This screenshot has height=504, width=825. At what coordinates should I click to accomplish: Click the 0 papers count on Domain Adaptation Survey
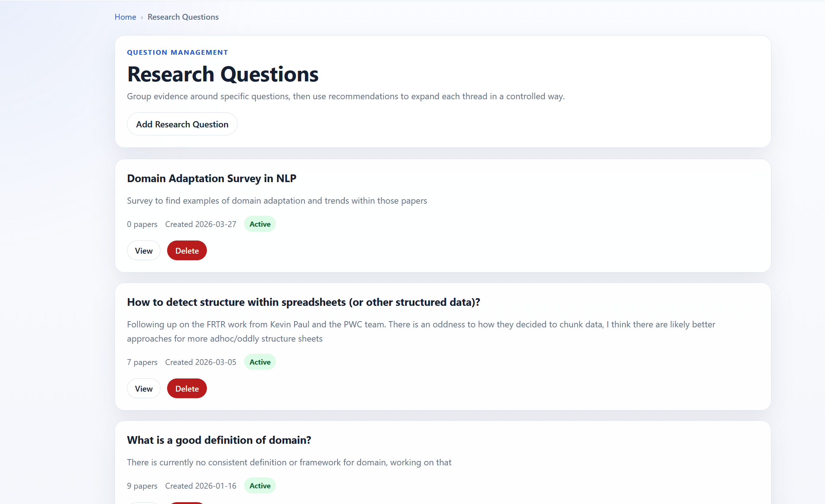tap(142, 224)
